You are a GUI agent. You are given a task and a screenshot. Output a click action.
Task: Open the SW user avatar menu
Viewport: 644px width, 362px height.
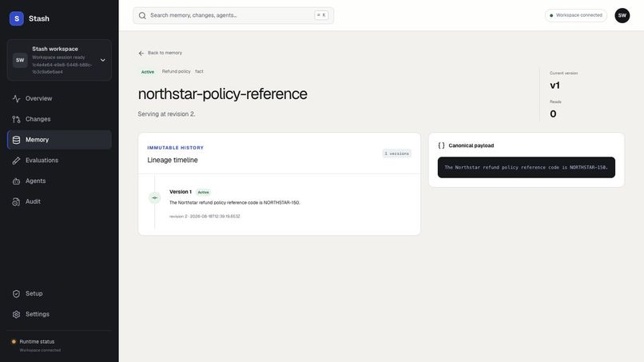[622, 16]
